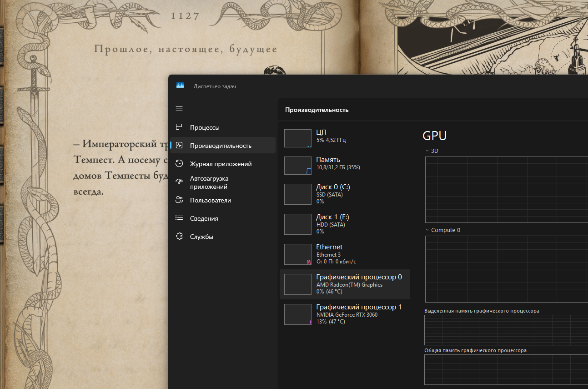The image size is (588, 389).
Task: Click the GPU heading text
Action: coord(434,136)
